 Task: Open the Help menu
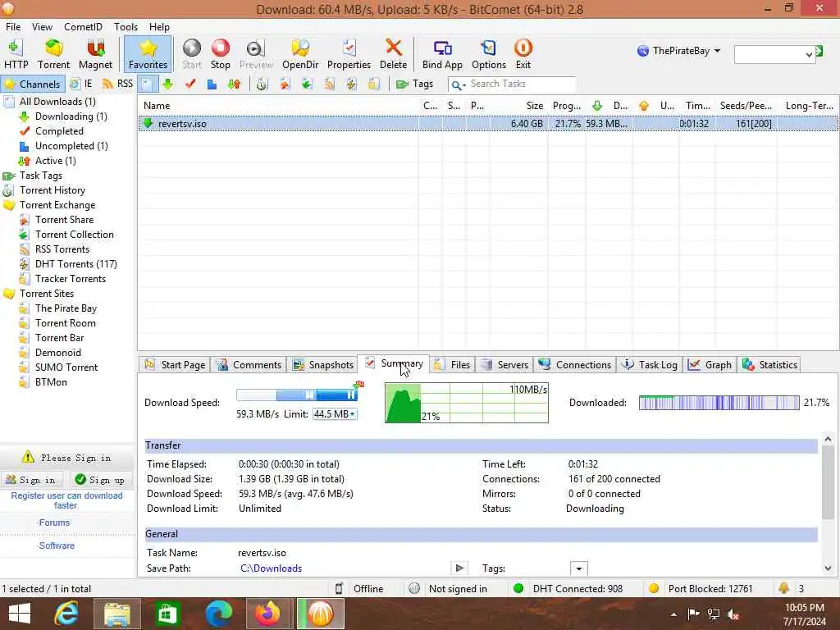(159, 27)
